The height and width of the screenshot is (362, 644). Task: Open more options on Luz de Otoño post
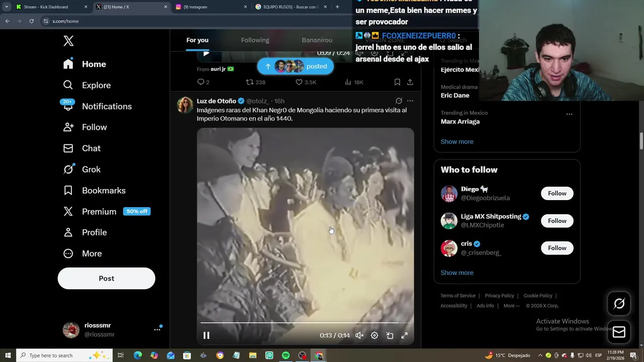pos(410,101)
